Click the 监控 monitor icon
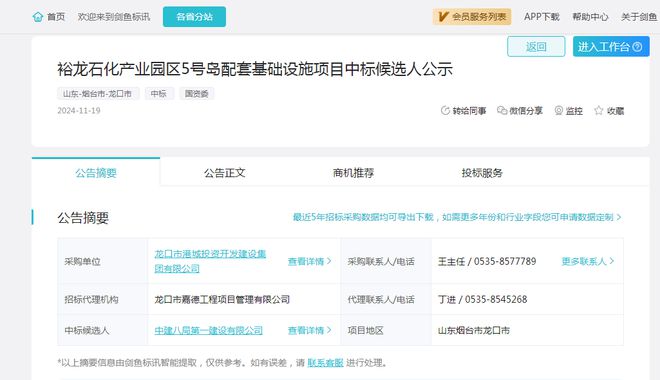Viewport: 660px width, 380px height. coord(559,111)
